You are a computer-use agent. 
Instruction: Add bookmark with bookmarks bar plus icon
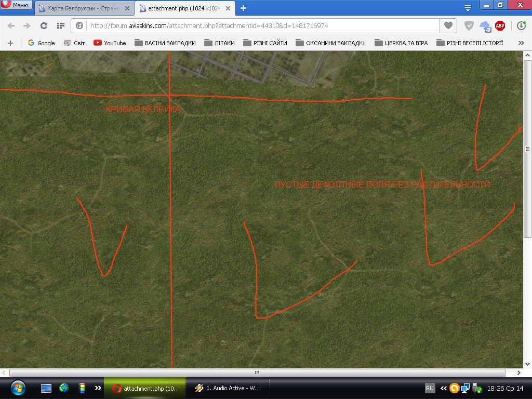[10, 43]
